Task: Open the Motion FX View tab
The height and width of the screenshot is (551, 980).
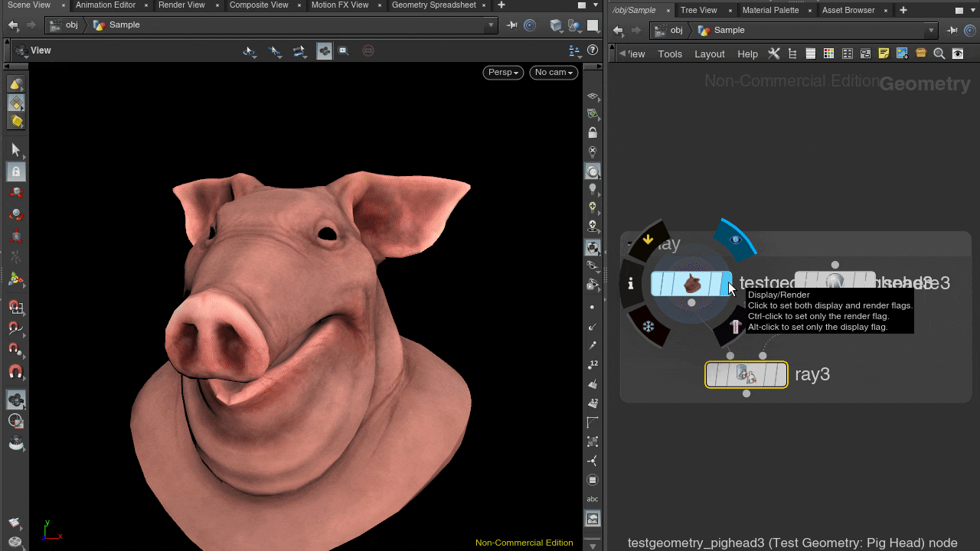Action: (340, 5)
